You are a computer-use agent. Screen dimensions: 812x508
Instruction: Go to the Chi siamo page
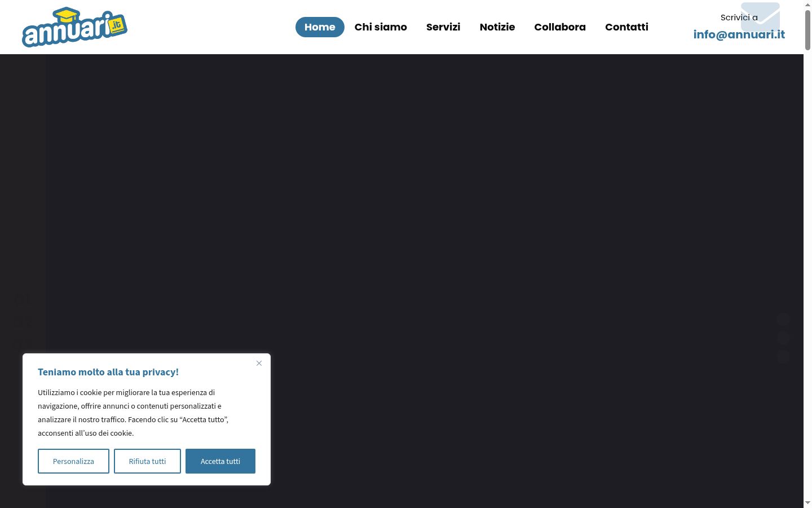(381, 27)
